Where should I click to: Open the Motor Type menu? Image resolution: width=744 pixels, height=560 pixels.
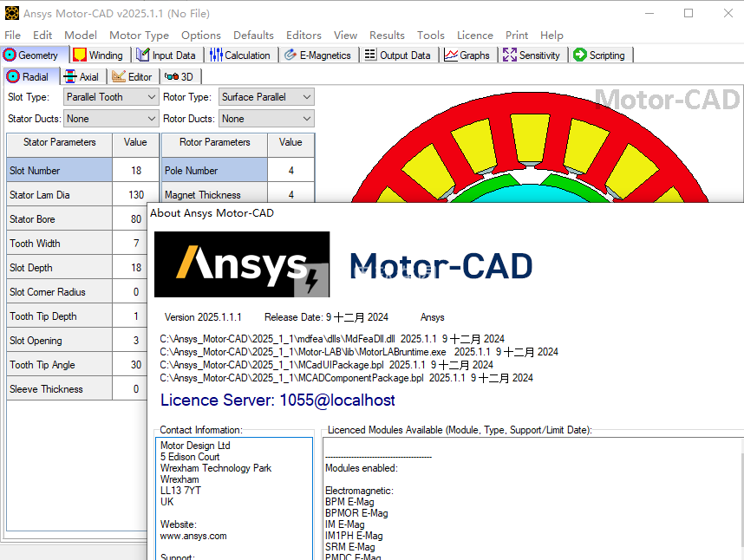coord(139,36)
